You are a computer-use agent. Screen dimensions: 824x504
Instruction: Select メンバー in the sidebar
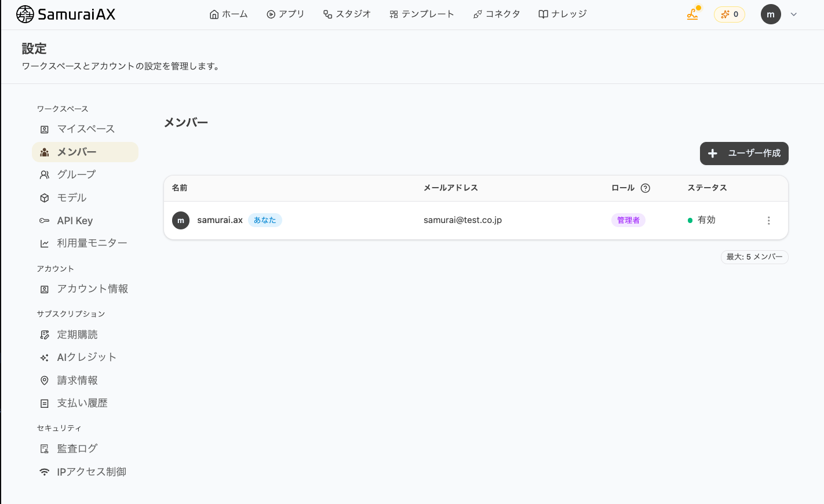[x=85, y=152]
